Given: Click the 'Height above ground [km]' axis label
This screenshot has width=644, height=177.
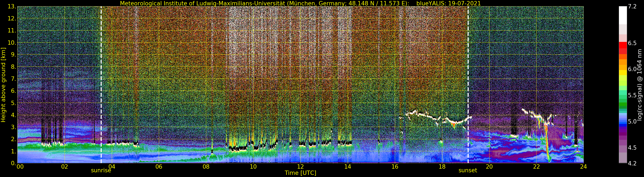Looking at the screenshot, I should 3,85.
